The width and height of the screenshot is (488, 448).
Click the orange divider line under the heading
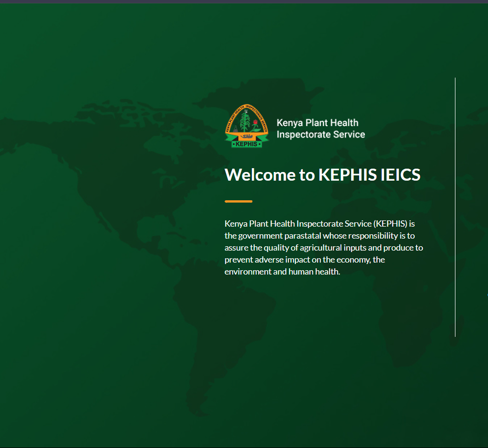(238, 201)
